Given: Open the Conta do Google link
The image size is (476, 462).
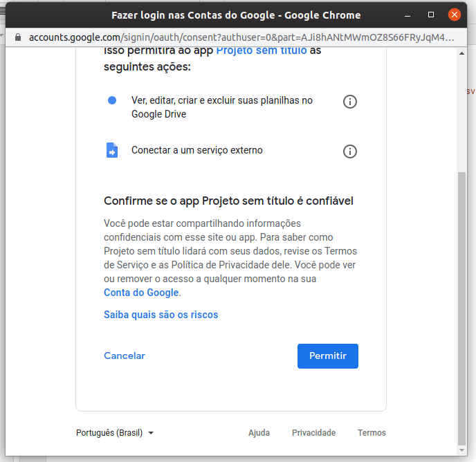Looking at the screenshot, I should tap(141, 293).
